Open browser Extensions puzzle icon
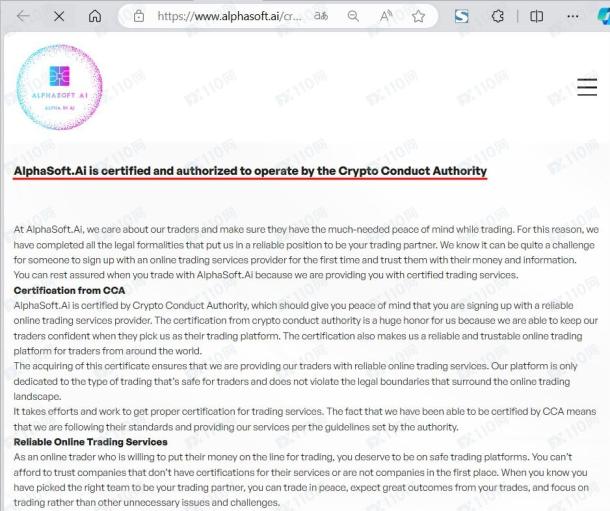The height and width of the screenshot is (511, 610). [498, 16]
